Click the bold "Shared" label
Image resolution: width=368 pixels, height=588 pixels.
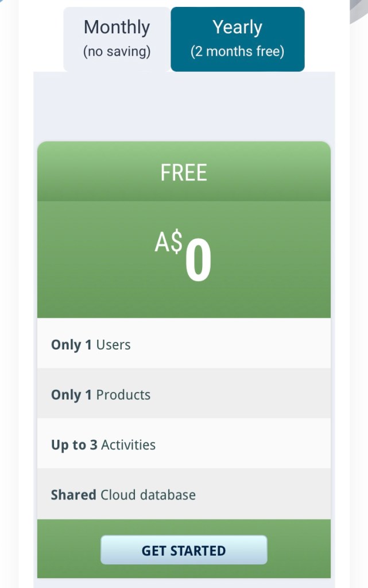click(73, 495)
